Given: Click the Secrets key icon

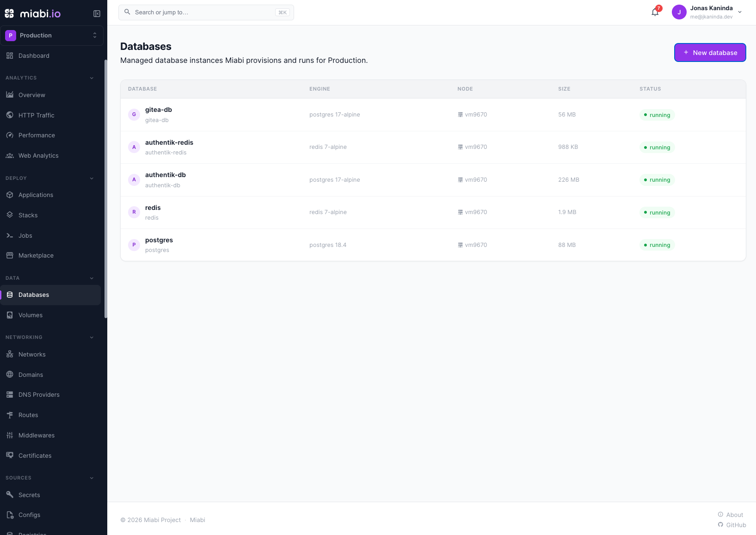Looking at the screenshot, I should tap(10, 495).
